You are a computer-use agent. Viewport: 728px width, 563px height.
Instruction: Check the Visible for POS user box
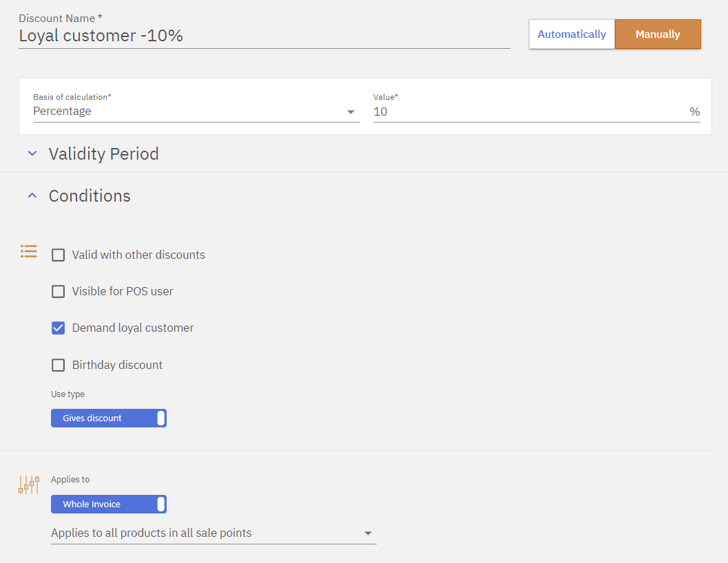59,291
